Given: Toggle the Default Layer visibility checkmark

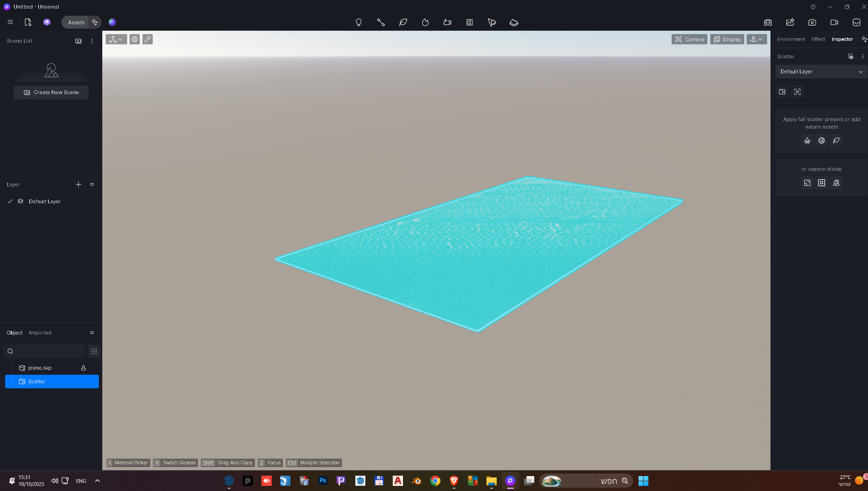Looking at the screenshot, I should point(10,201).
